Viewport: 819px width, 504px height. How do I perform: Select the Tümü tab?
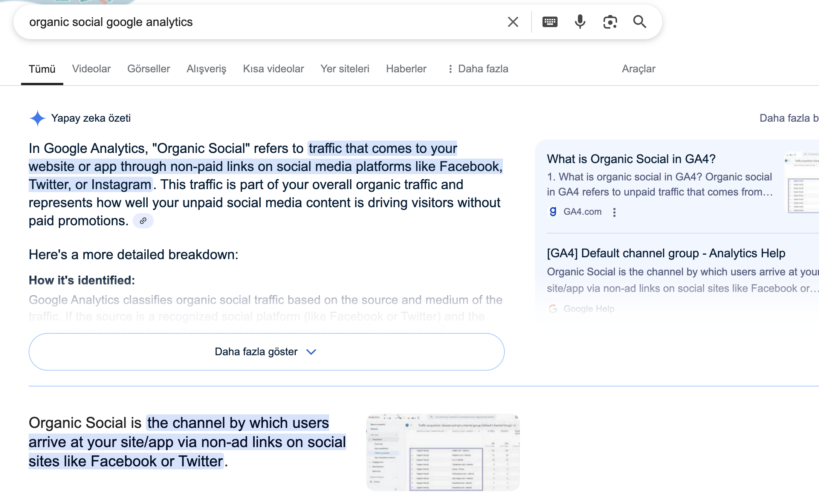pos(42,69)
